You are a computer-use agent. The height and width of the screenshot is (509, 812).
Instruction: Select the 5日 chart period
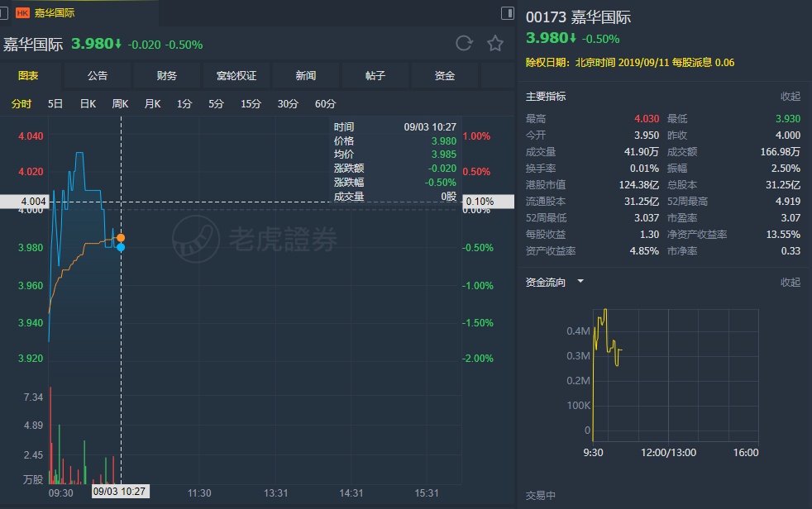[55, 104]
